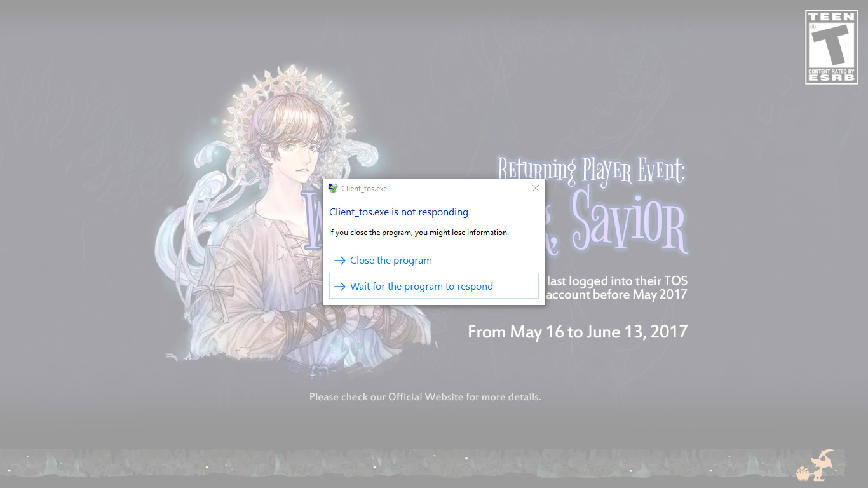Viewport: 868px width, 488px height.
Task: Click the Official Website notice text
Action: point(424,397)
